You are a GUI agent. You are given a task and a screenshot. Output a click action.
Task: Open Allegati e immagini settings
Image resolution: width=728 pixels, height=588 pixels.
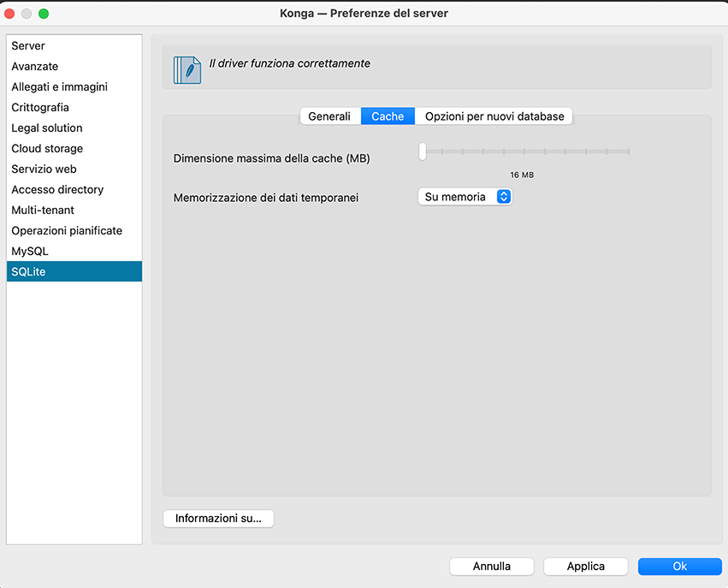pyautogui.click(x=59, y=86)
